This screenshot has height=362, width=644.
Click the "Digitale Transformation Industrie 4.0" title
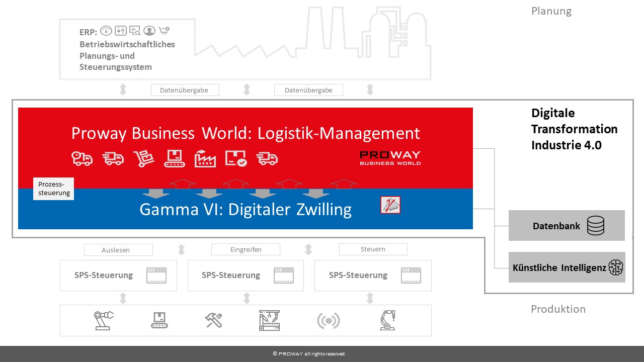pyautogui.click(x=575, y=129)
